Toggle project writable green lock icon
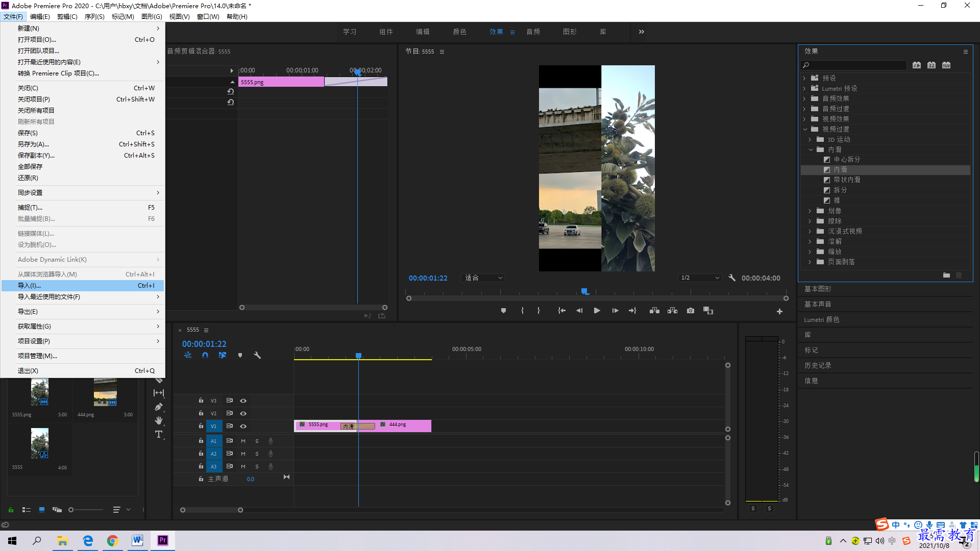Image resolution: width=980 pixels, height=551 pixels. tap(11, 510)
